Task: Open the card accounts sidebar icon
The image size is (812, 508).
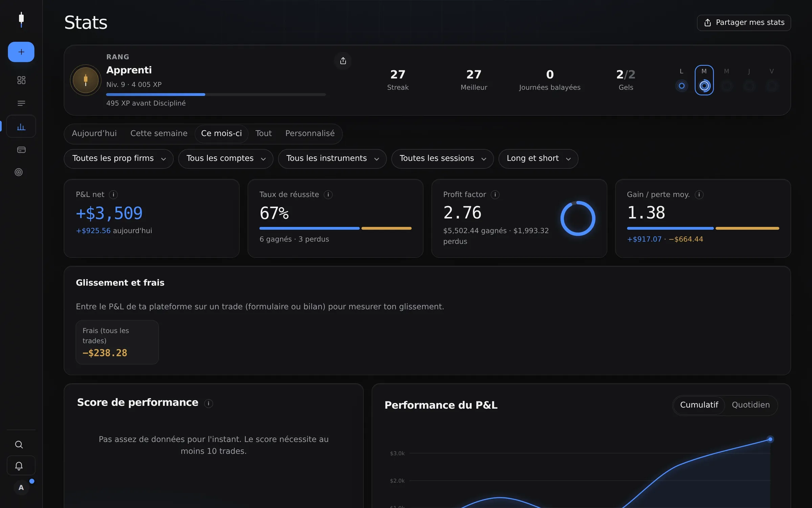Action: [x=21, y=150]
